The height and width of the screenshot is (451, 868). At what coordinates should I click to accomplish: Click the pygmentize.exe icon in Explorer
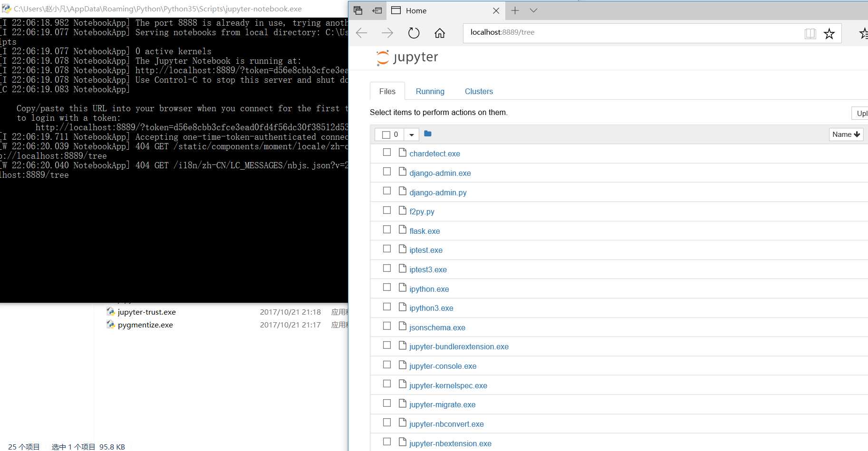tap(110, 325)
